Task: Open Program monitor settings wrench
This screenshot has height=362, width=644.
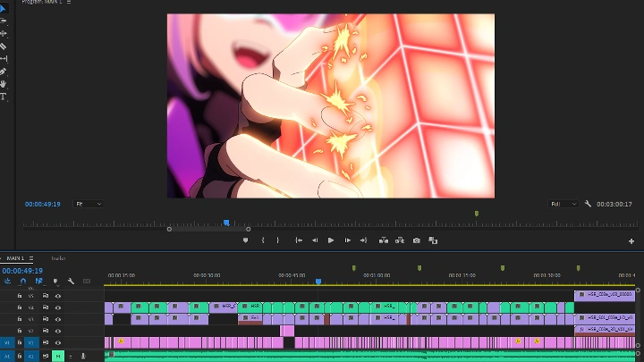Action: pyautogui.click(x=588, y=204)
